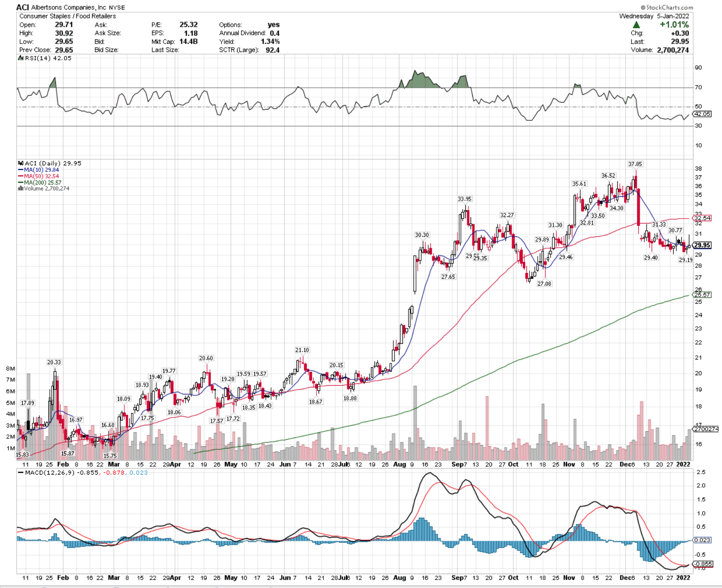Screen dimensions: 722x588
Task: Click the RSI 42.05 axis value tag
Action: click(702, 114)
